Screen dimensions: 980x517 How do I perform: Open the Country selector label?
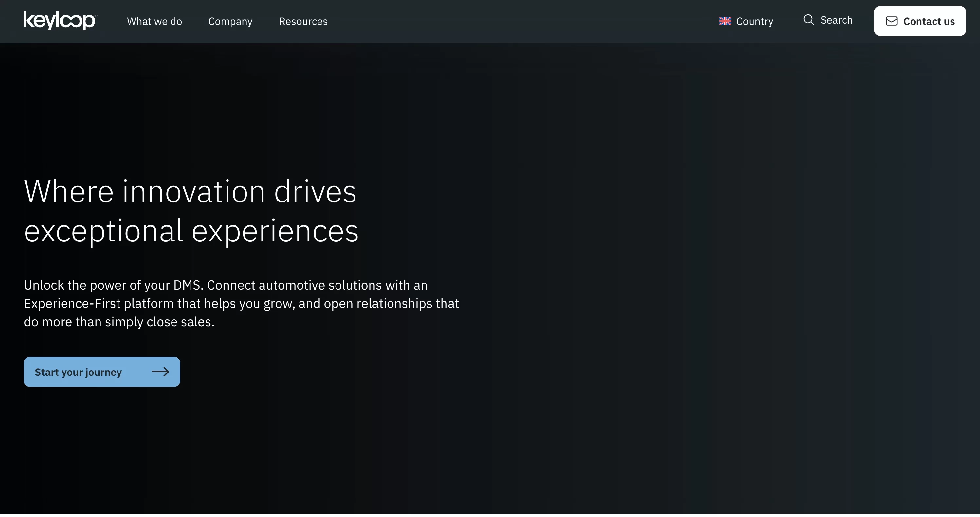tap(755, 22)
